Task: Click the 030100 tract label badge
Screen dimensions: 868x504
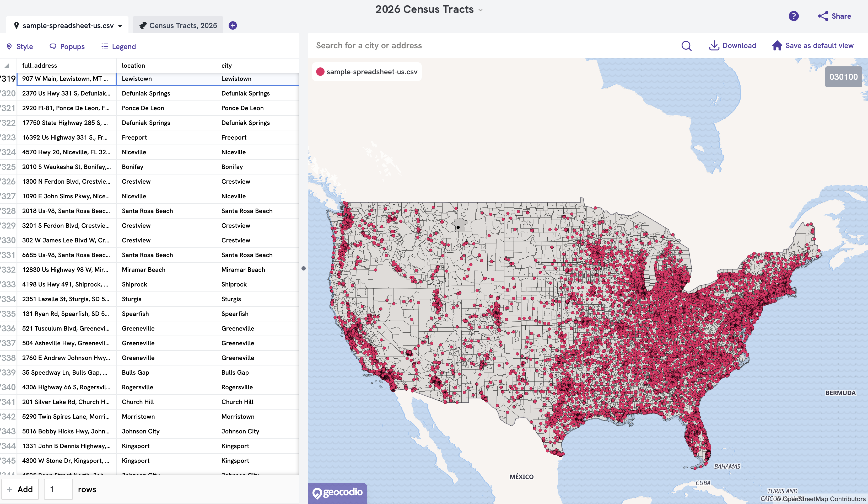Action: 844,77
